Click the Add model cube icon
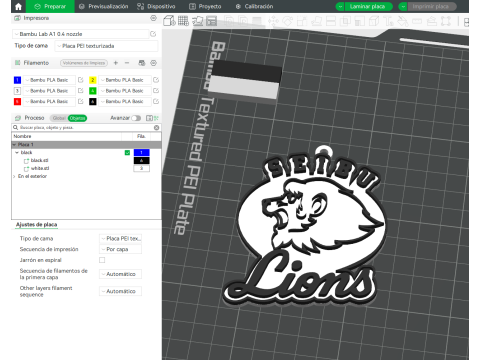Screen dimensions: 480x360 (169, 21)
